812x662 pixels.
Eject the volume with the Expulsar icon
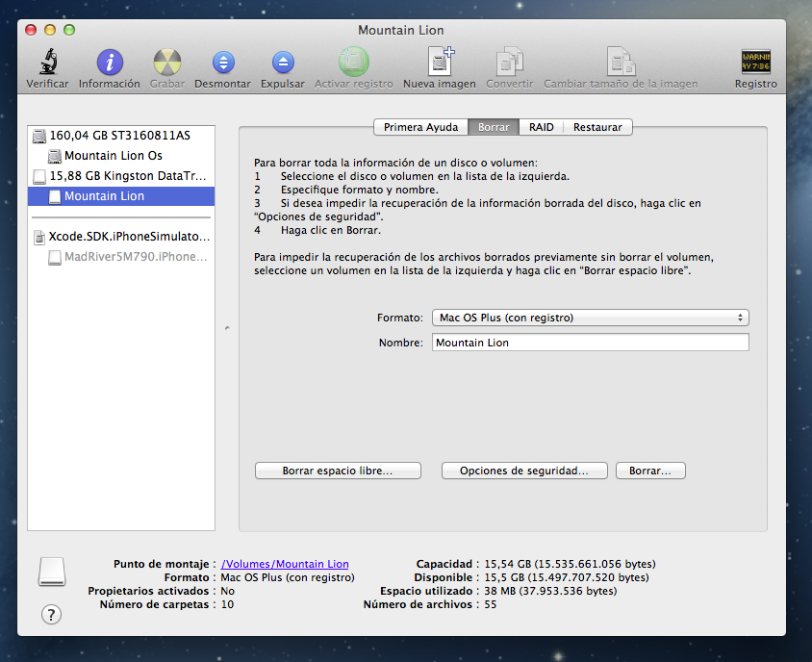point(283,63)
